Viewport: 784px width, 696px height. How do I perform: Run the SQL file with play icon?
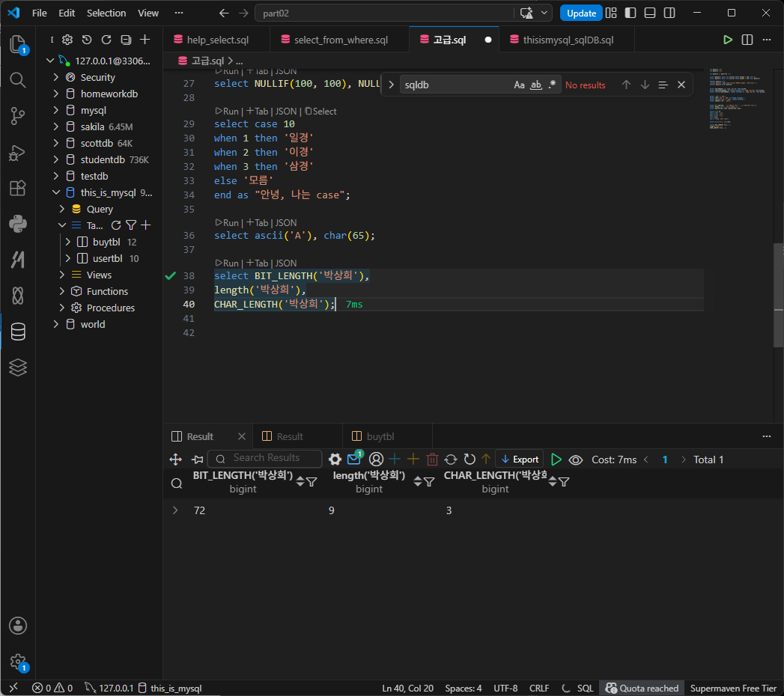(x=728, y=40)
